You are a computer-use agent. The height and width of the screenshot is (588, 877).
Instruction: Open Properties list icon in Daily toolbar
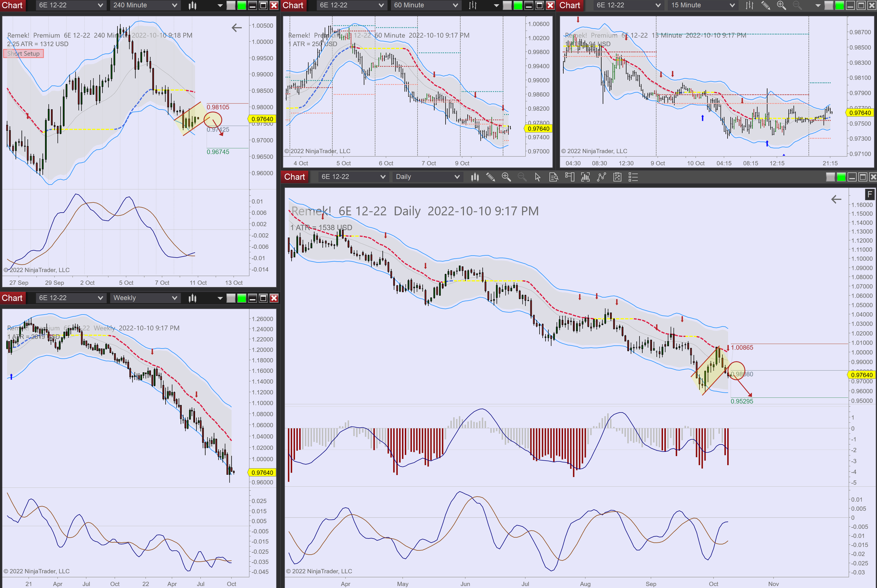point(633,177)
